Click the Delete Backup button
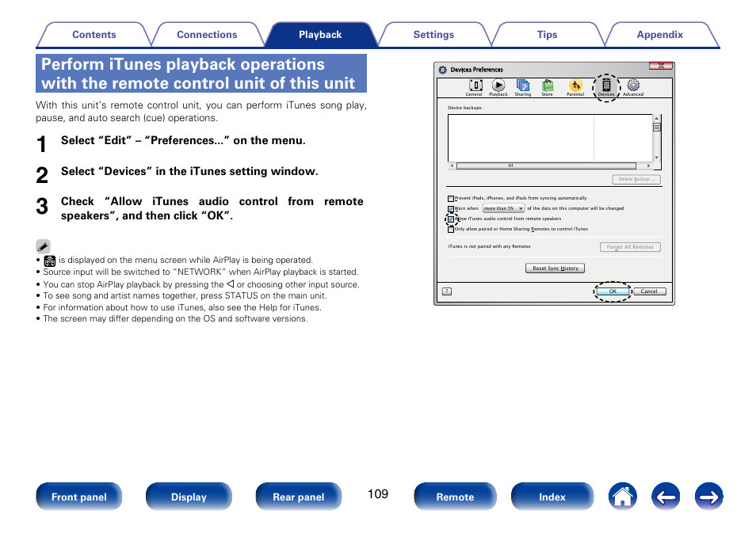756x533 pixels. [636, 179]
